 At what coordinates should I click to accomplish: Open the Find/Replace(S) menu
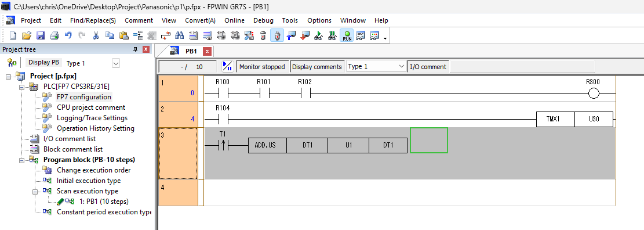93,20
